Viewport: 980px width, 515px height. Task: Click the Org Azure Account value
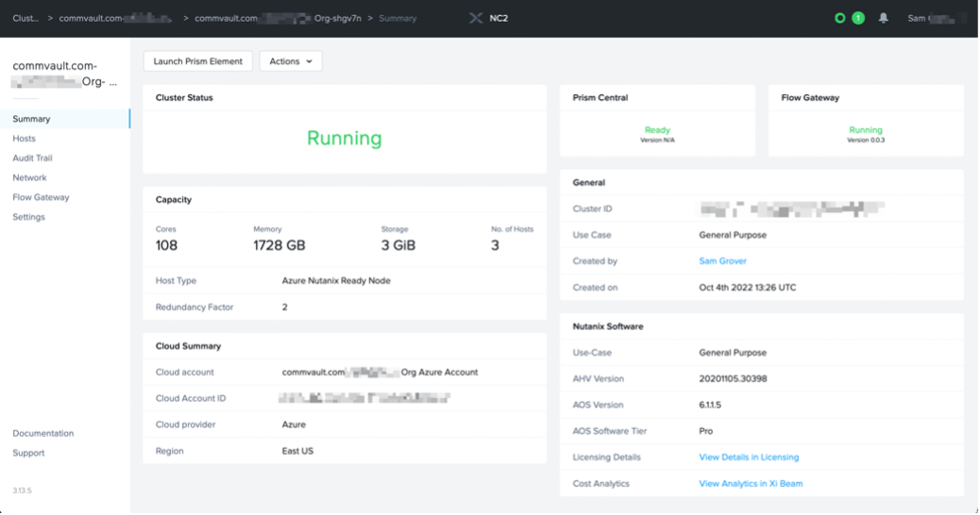(380, 372)
